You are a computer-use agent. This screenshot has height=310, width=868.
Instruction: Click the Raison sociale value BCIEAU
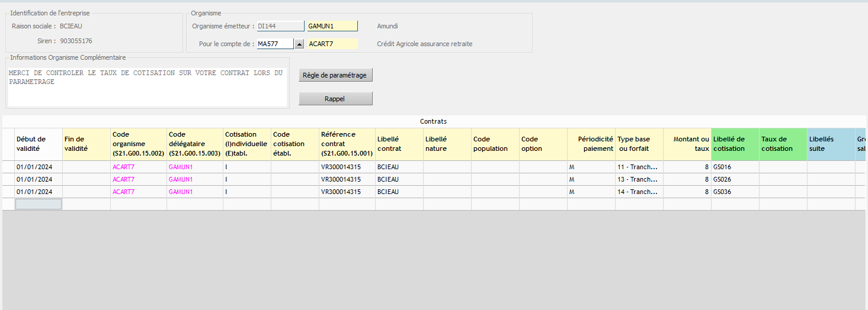71,26
